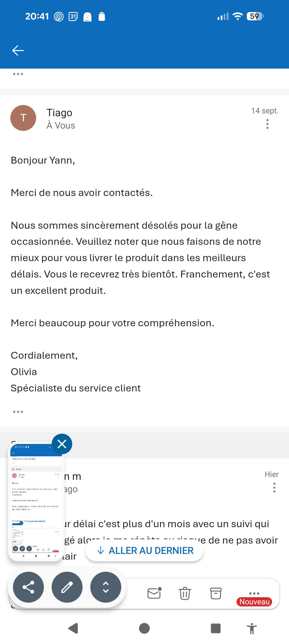Open Android recent apps view
This screenshot has height=644, width=289.
pyautogui.click(x=216, y=628)
